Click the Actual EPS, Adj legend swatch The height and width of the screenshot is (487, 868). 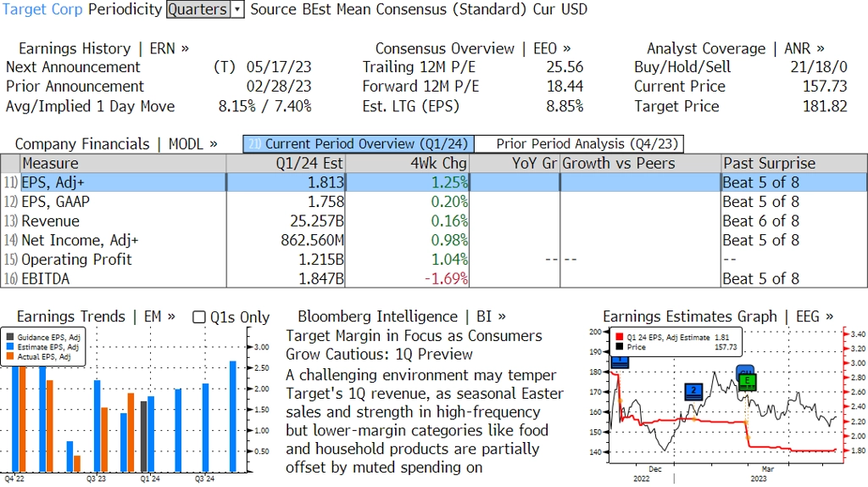pyautogui.click(x=10, y=357)
